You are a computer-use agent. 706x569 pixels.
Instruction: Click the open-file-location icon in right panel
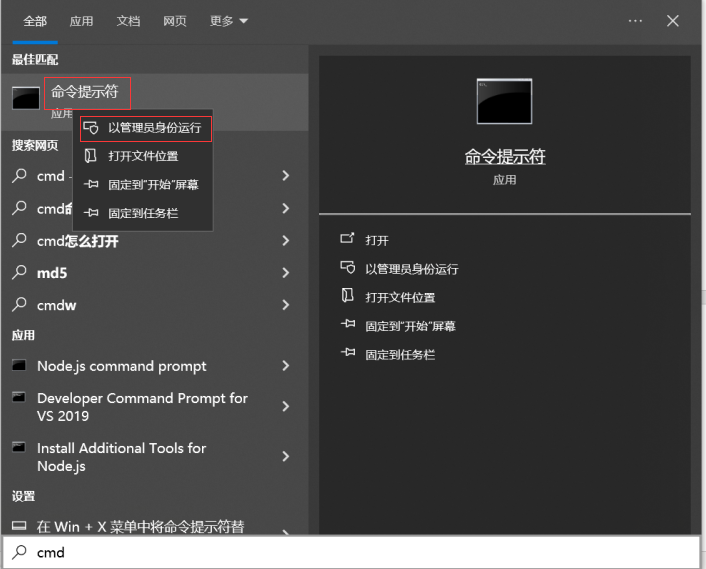(x=347, y=297)
